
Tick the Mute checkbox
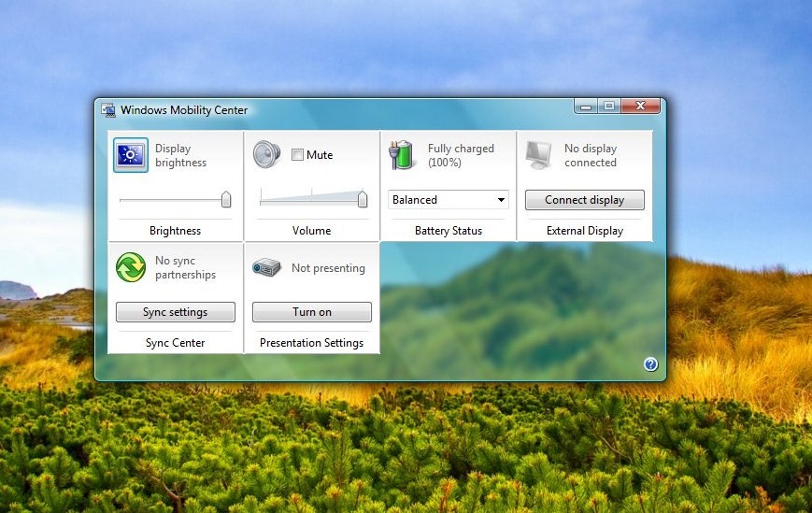(297, 155)
